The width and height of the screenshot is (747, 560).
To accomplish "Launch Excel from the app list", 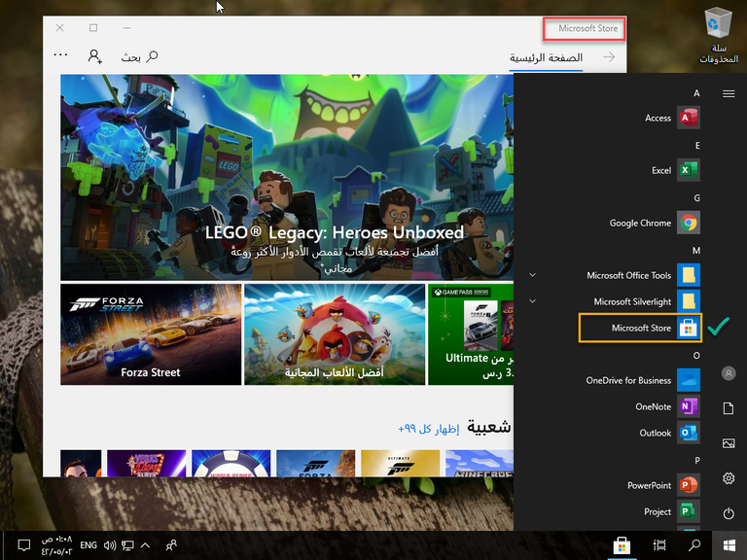I will [x=675, y=170].
